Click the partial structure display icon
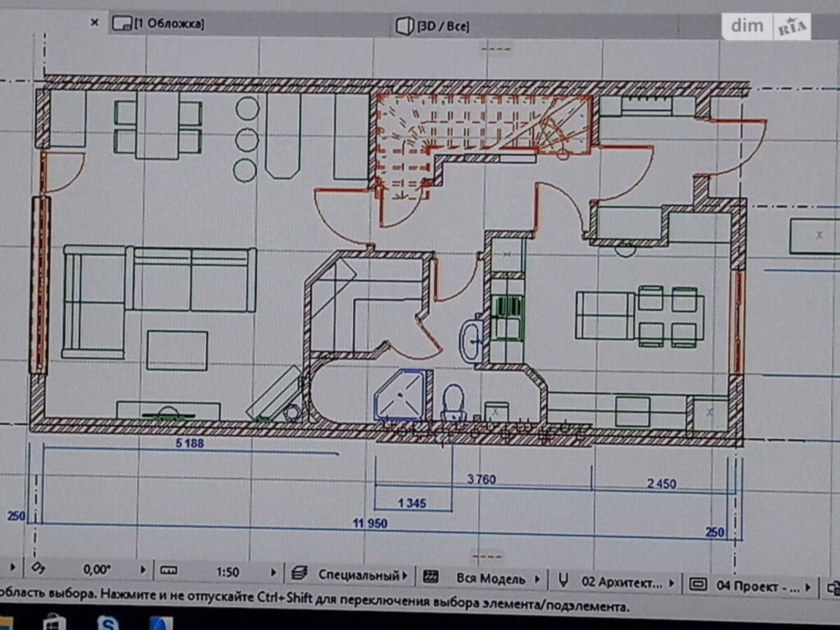 coord(430,577)
